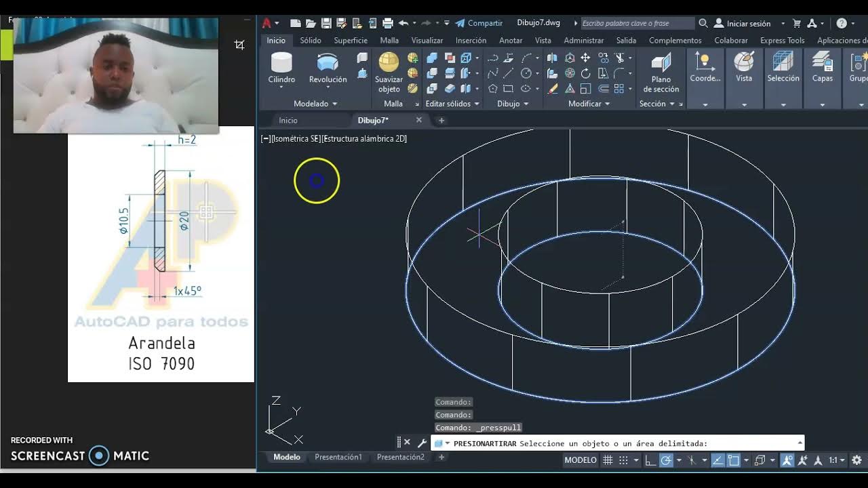This screenshot has width=868, height=488.
Task: Switch to the Superficie ribbon tab
Action: tap(351, 41)
